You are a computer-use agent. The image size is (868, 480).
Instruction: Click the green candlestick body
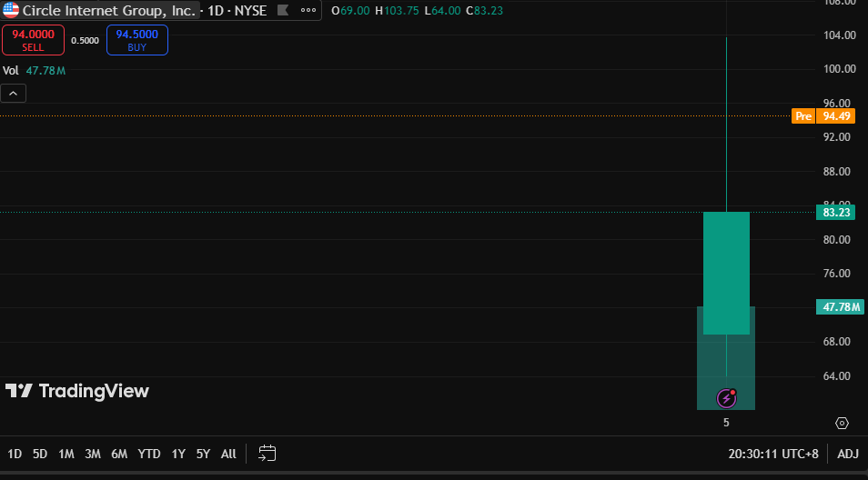(726, 273)
